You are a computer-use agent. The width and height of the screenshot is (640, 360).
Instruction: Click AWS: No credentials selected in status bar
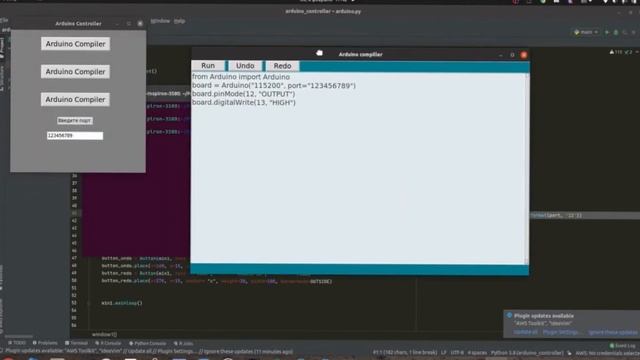point(607,353)
